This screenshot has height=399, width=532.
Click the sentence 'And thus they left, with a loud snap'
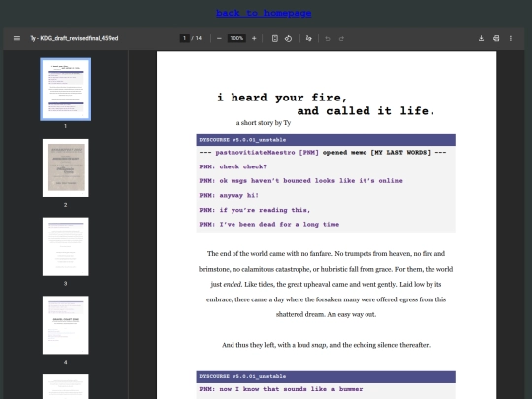coord(274,345)
